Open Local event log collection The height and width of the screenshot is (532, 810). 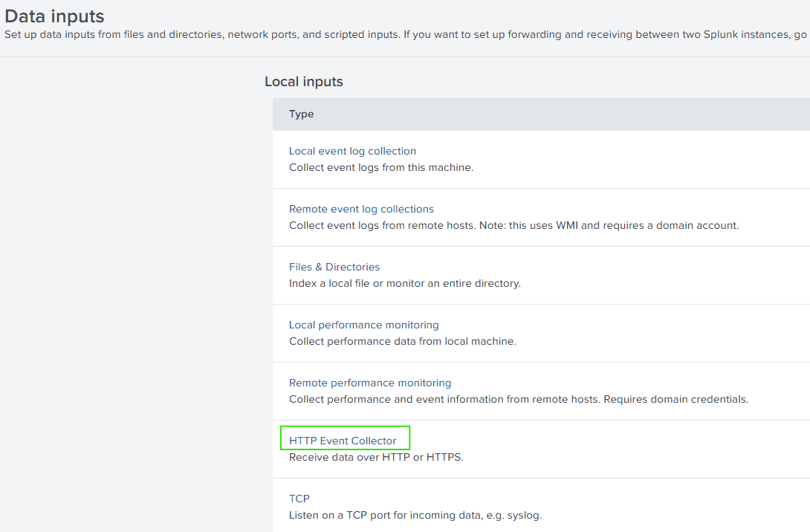point(352,151)
